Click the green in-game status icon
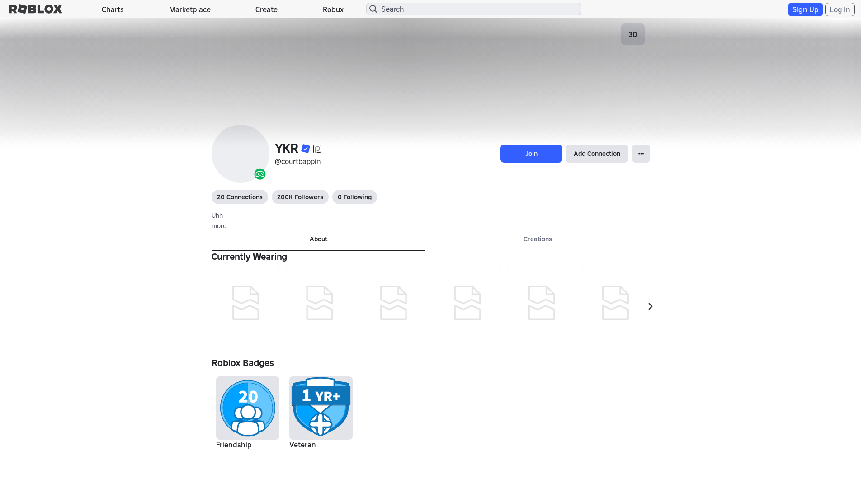Viewport: 868px width, 488px height. [x=260, y=174]
